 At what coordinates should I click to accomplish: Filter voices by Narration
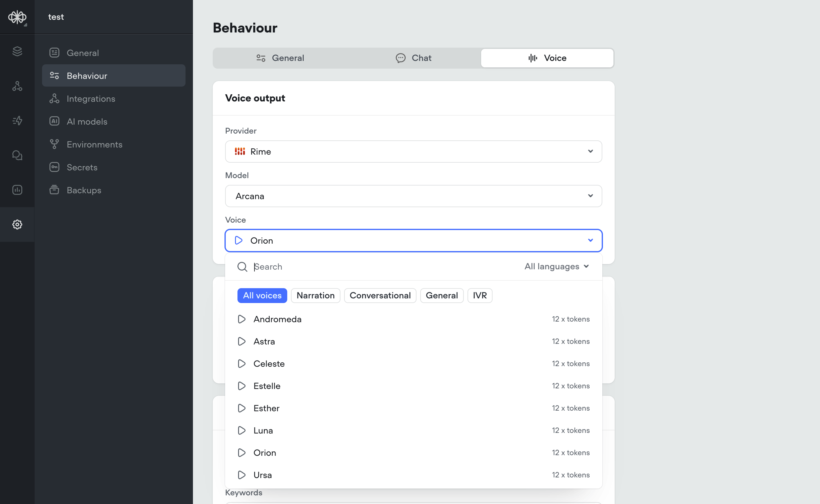coord(315,295)
